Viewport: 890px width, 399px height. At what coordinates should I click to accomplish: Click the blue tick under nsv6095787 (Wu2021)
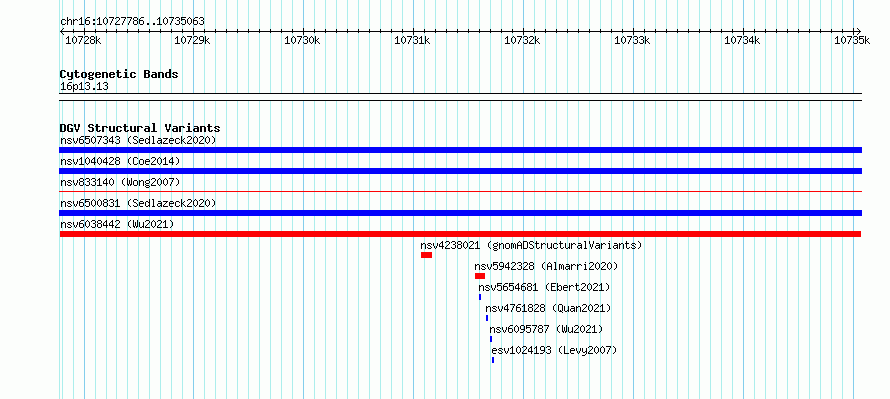click(x=491, y=339)
